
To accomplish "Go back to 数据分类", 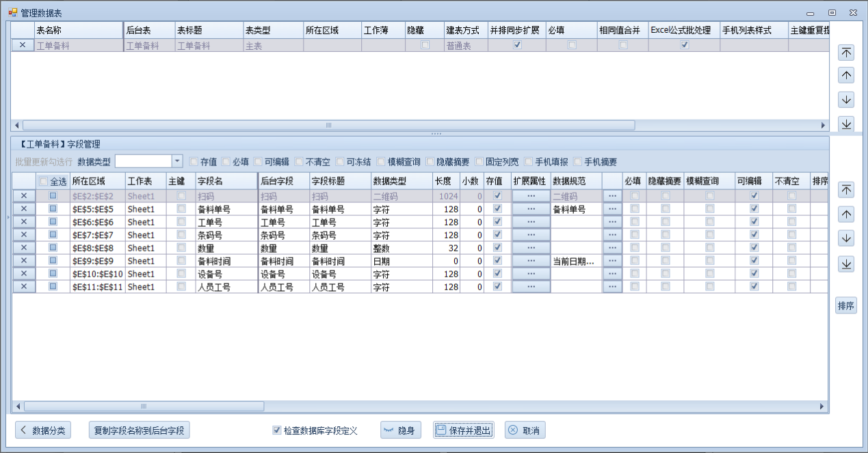I will point(42,430).
